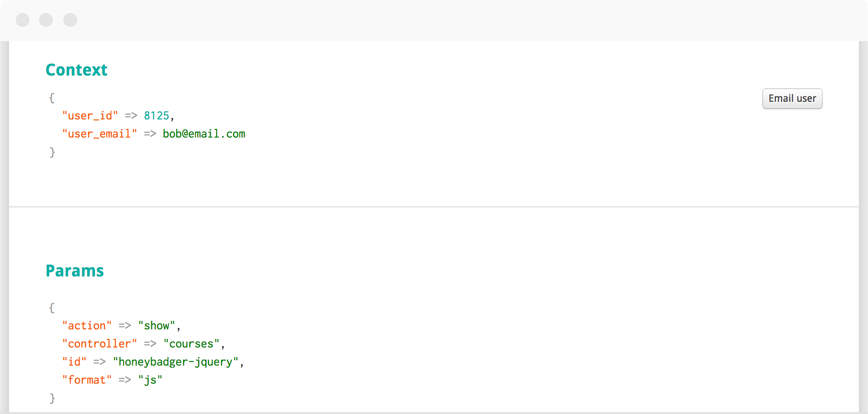This screenshot has width=868, height=414.
Task: Click the "user_id" key in Context
Action: click(x=90, y=116)
